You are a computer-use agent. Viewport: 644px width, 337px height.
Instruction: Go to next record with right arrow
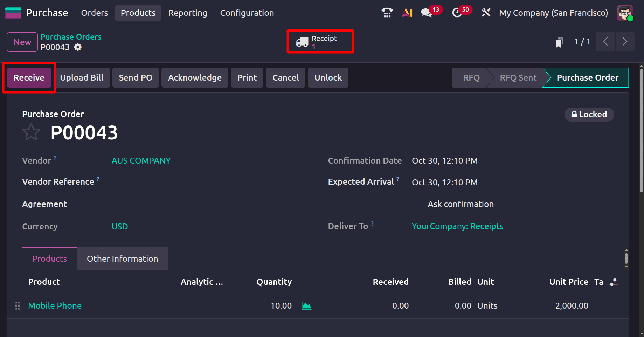pyautogui.click(x=625, y=42)
